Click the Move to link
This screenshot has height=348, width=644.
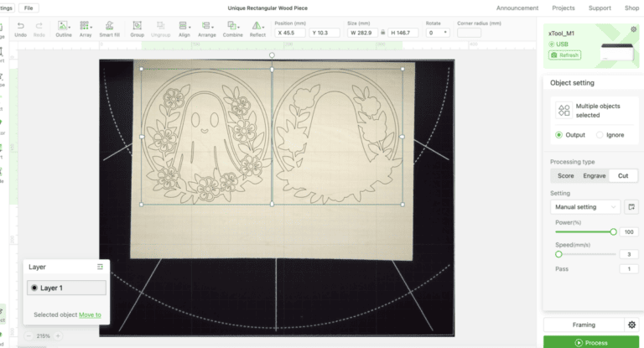(90, 315)
